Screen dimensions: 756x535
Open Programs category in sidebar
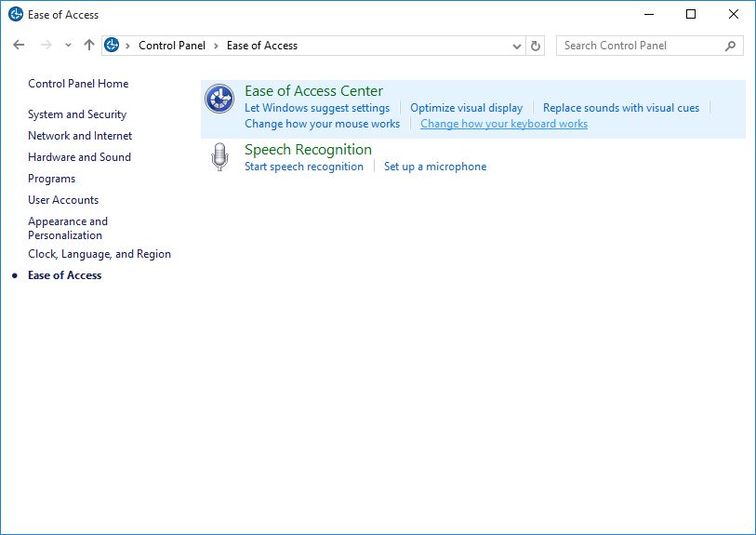tap(51, 179)
